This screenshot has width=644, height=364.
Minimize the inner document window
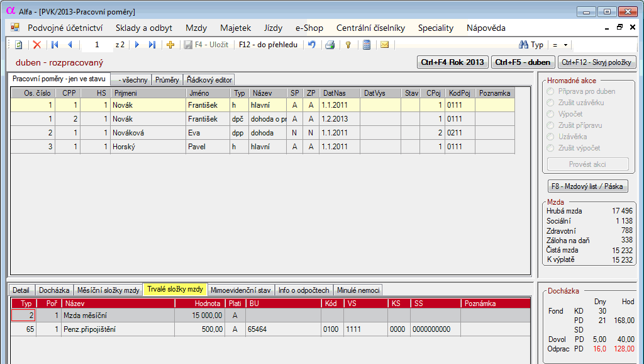(x=607, y=28)
